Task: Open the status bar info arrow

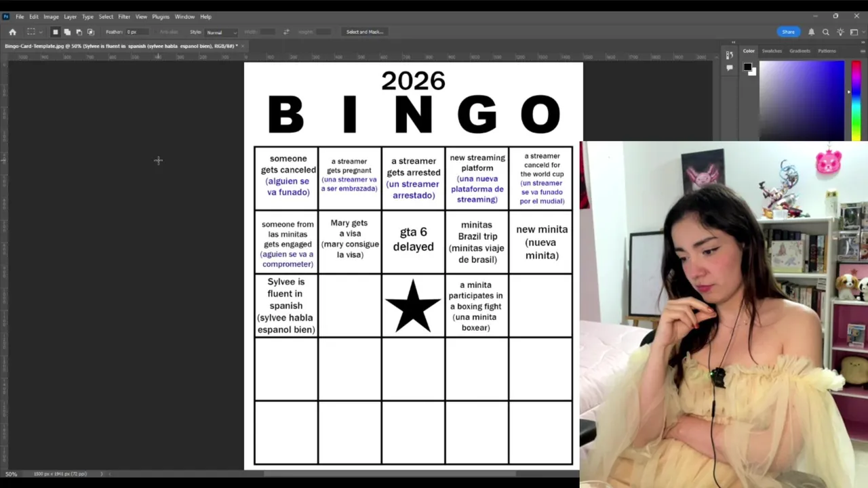Action: (x=102, y=474)
